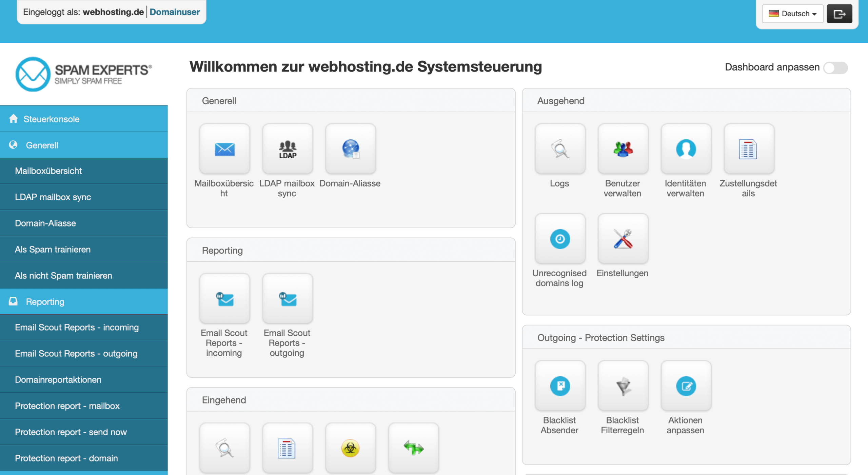Collapse the Reporting sidebar section
The width and height of the screenshot is (868, 475).
pyautogui.click(x=45, y=301)
